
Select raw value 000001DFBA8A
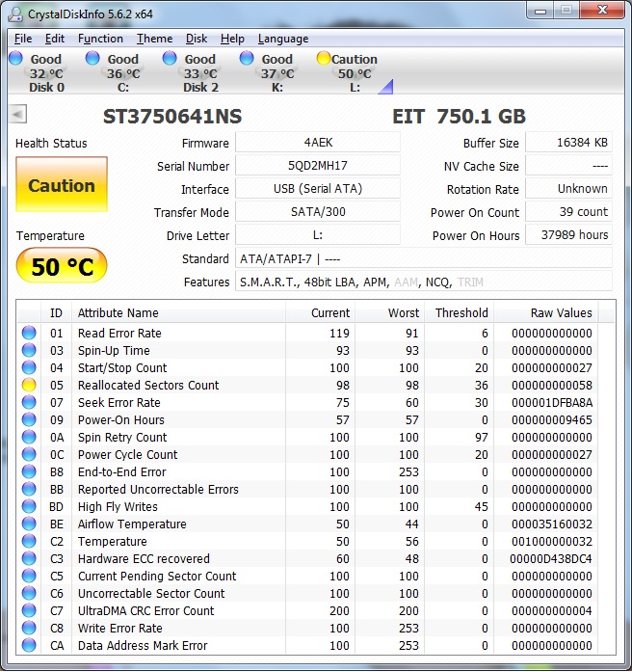point(551,402)
